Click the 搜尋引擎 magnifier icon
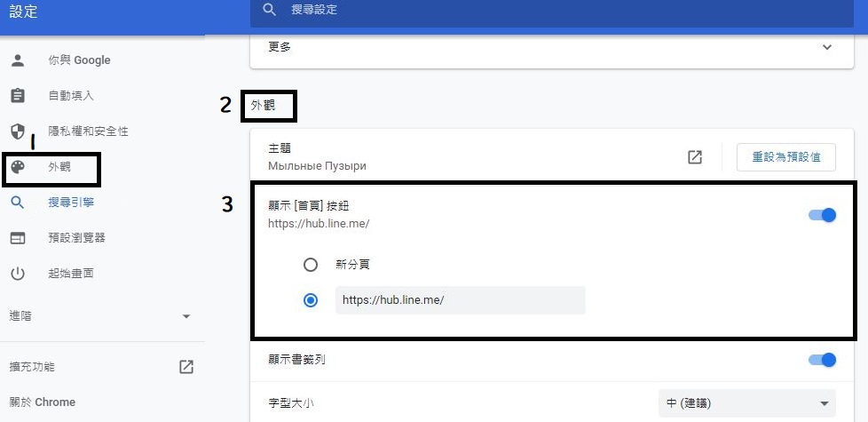This screenshot has height=422, width=868. click(18, 203)
